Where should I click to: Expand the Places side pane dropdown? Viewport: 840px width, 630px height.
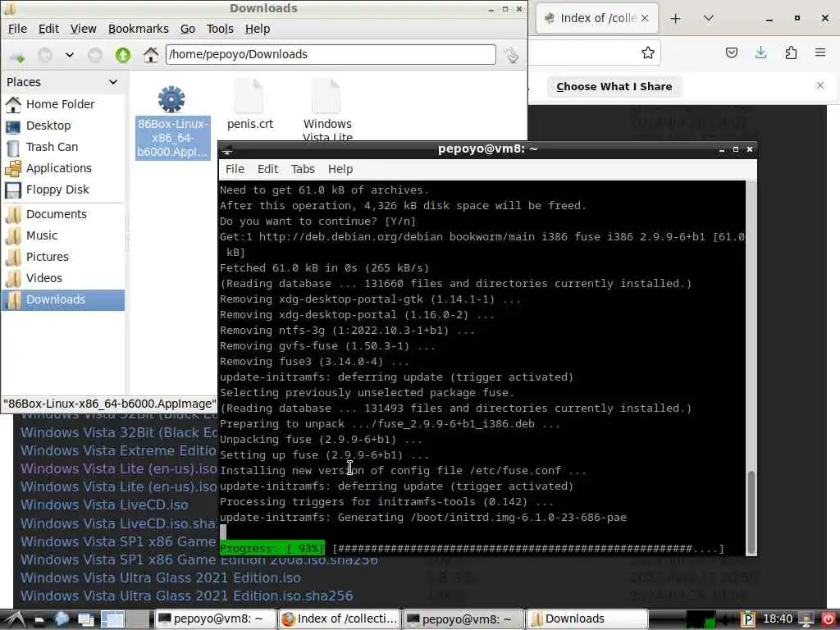(113, 82)
